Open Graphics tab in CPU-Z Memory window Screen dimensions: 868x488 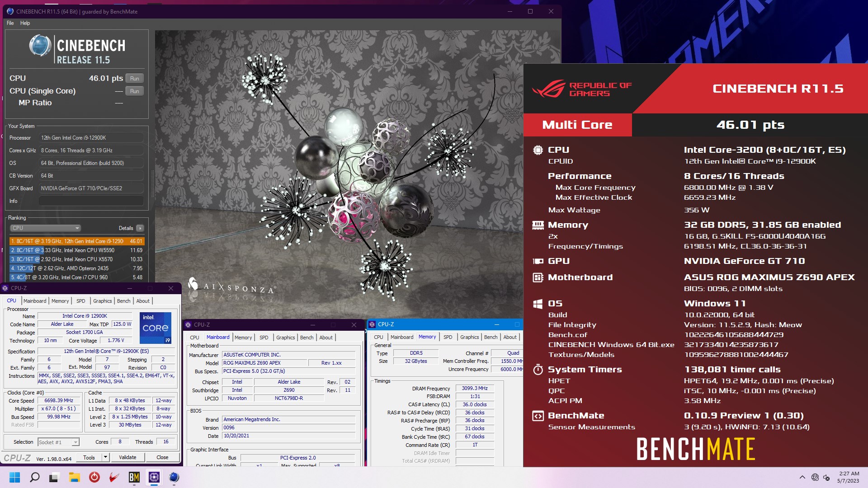469,337
